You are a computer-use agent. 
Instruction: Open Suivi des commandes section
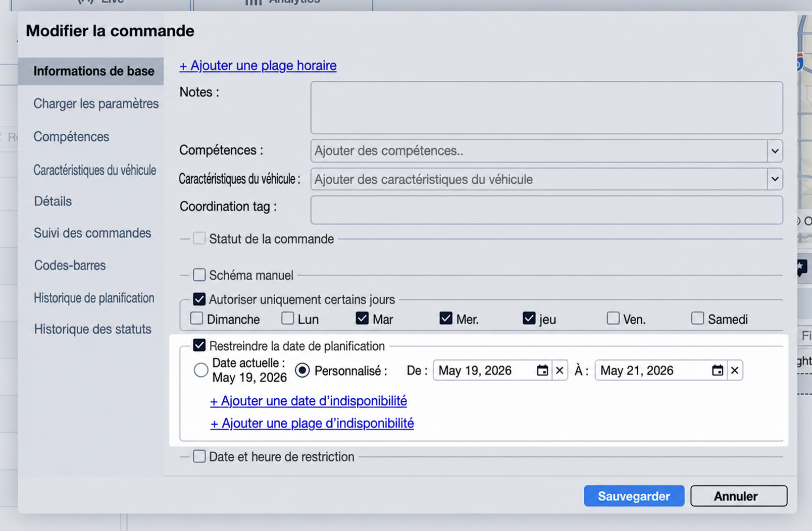point(92,233)
